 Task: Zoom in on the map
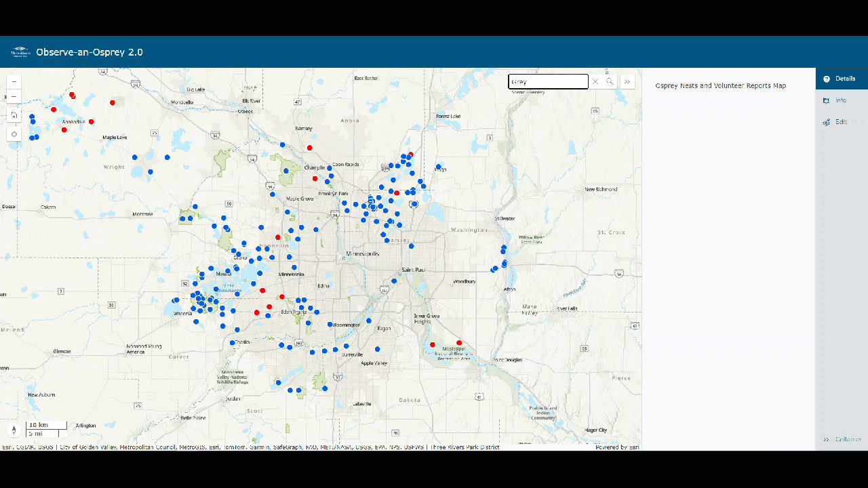pyautogui.click(x=14, y=81)
